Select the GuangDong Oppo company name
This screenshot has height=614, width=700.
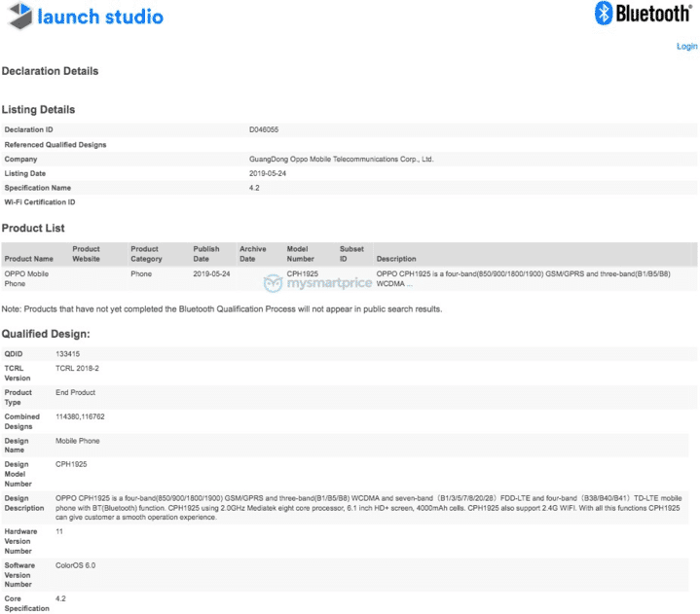(x=342, y=160)
